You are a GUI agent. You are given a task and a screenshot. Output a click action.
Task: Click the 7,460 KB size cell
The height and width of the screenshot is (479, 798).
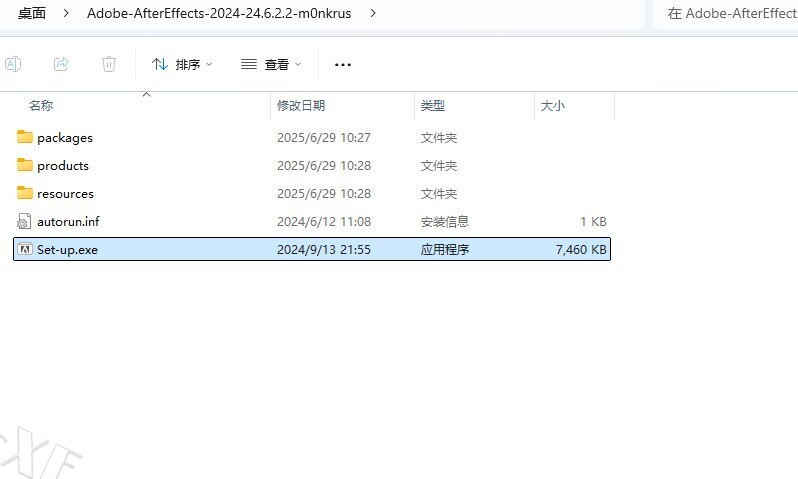click(x=581, y=249)
